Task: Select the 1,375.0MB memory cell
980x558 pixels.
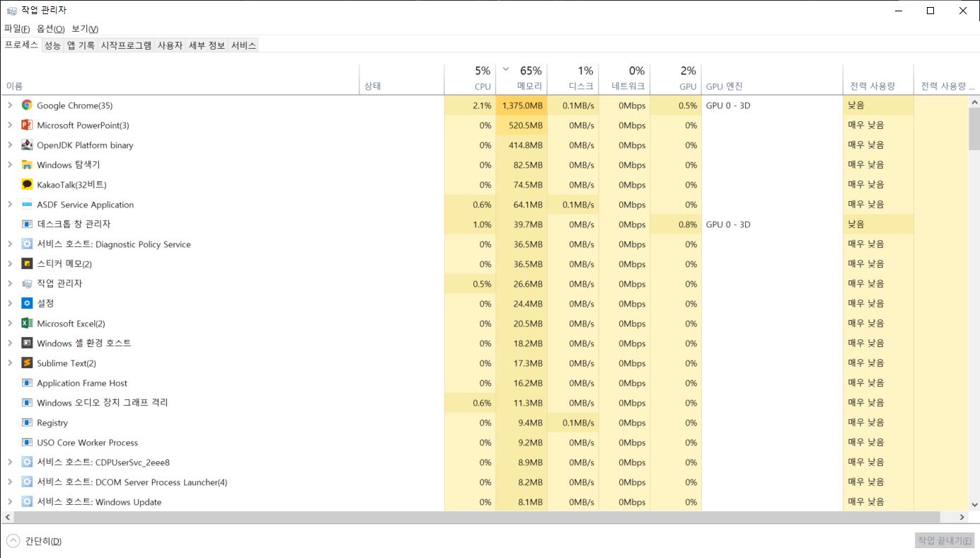Action: (521, 106)
